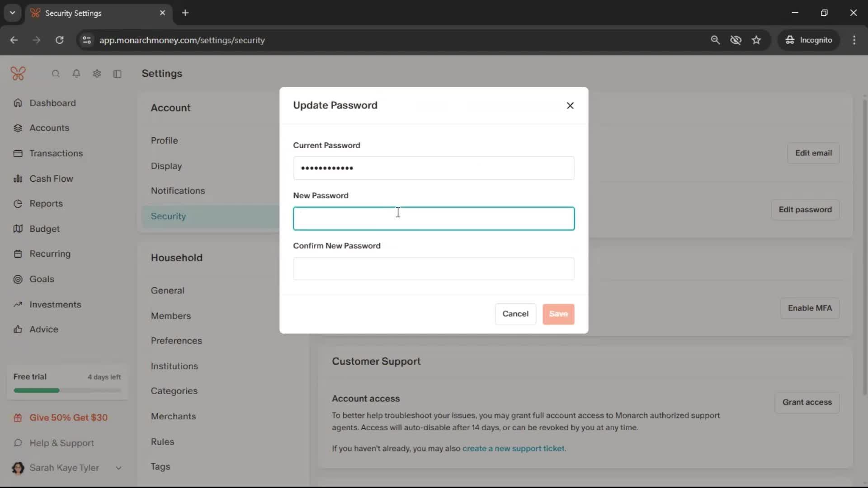Click the Cancel button
868x488 pixels.
[x=515, y=314]
